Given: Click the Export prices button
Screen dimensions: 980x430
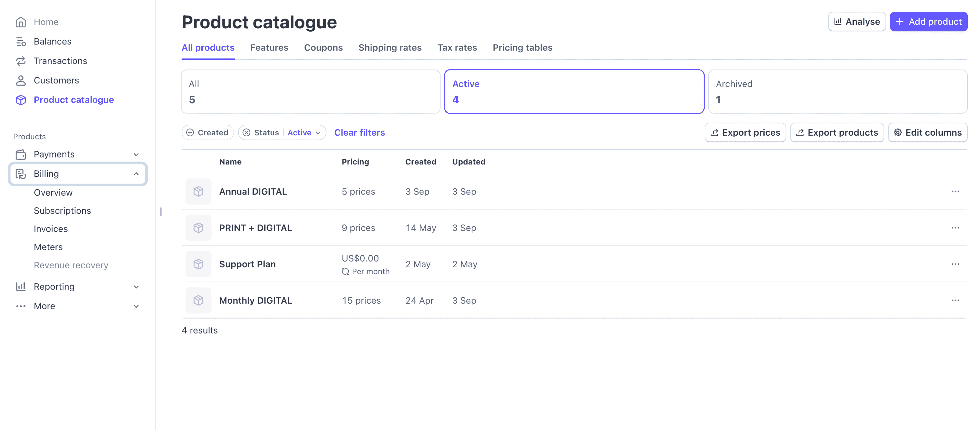Looking at the screenshot, I should pos(745,133).
